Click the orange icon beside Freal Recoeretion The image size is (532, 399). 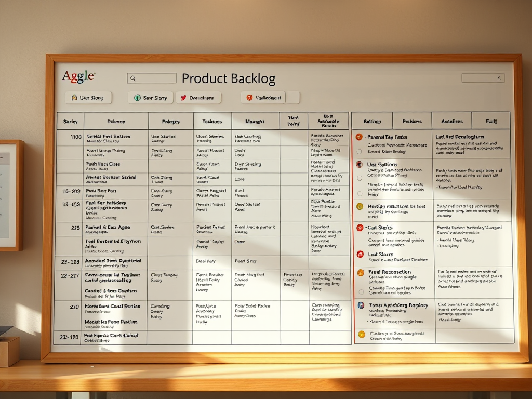pyautogui.click(x=361, y=272)
